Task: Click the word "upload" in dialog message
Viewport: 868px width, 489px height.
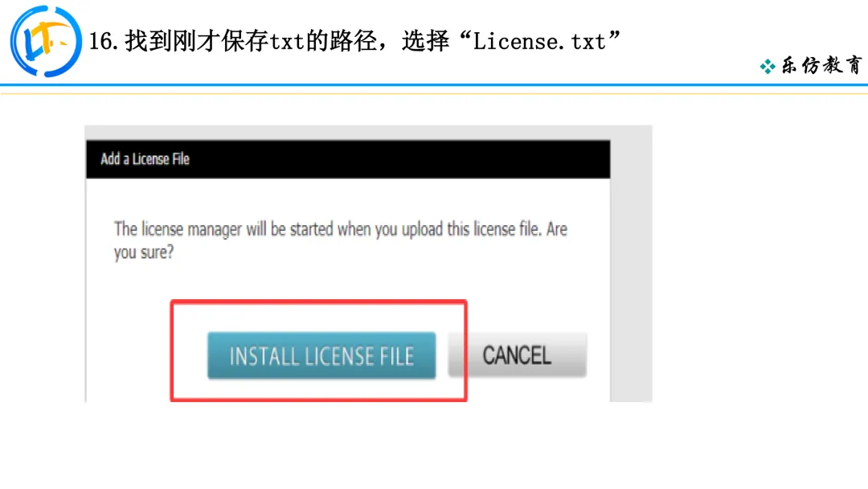Action: (423, 230)
